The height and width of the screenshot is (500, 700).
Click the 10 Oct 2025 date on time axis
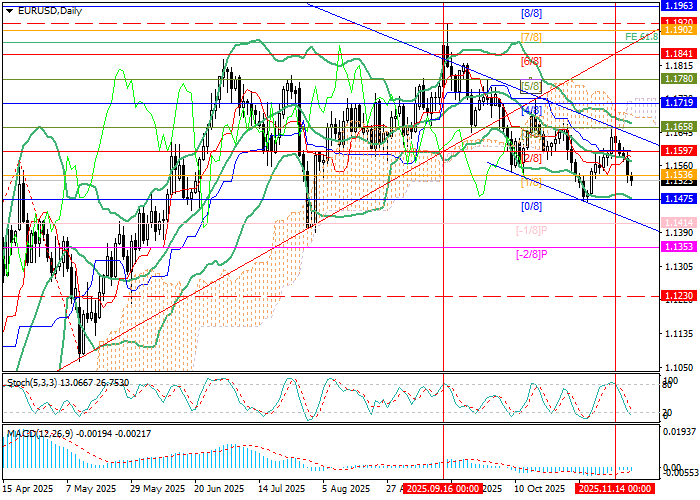tap(539, 488)
